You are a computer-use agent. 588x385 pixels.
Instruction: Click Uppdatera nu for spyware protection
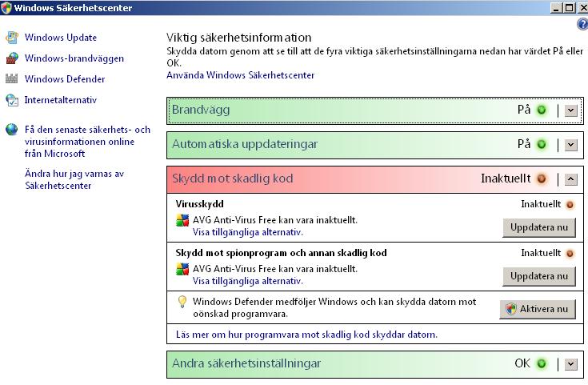539,276
